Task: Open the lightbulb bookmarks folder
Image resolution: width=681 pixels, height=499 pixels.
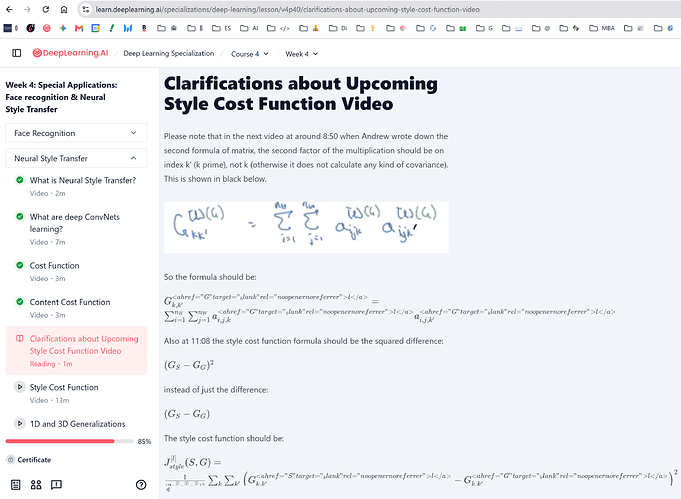Action: 366,28
